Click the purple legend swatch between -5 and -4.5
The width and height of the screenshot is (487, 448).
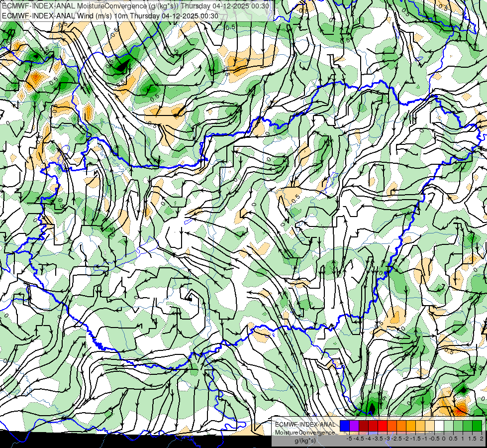[354, 426]
